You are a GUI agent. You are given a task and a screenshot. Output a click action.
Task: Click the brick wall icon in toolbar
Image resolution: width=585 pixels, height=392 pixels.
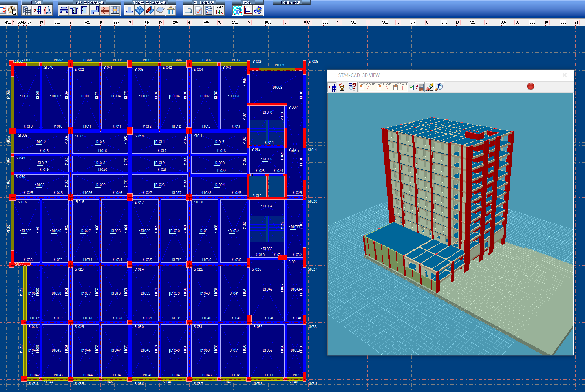pyautogui.click(x=105, y=11)
